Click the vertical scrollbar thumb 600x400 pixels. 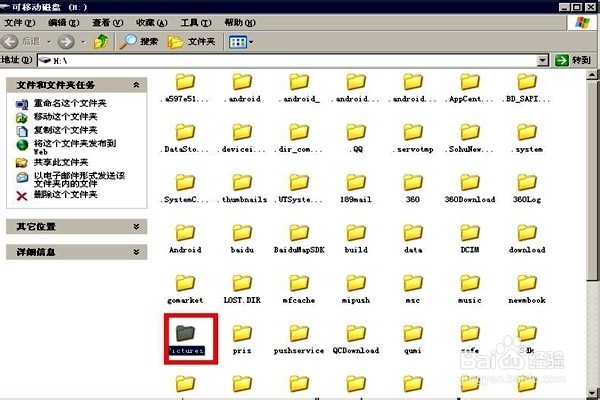(592, 181)
